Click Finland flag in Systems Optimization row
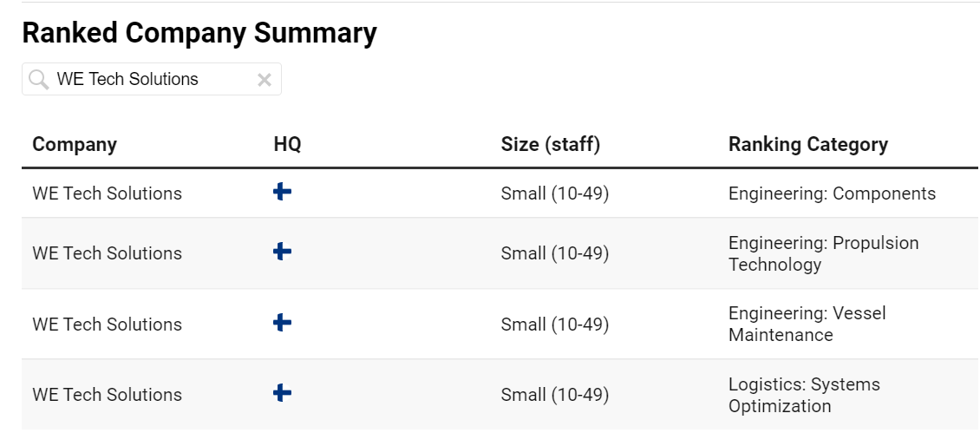Image resolution: width=980 pixels, height=446 pixels. pyautogui.click(x=283, y=393)
